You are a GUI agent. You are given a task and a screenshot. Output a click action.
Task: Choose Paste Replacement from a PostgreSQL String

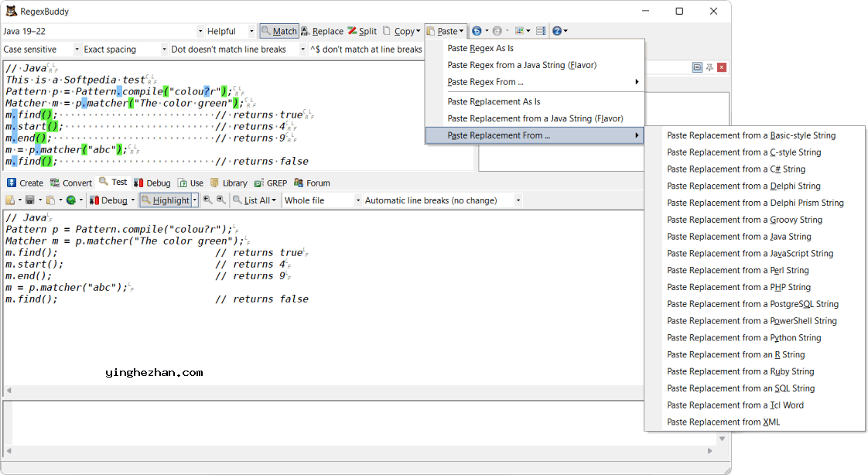753,304
